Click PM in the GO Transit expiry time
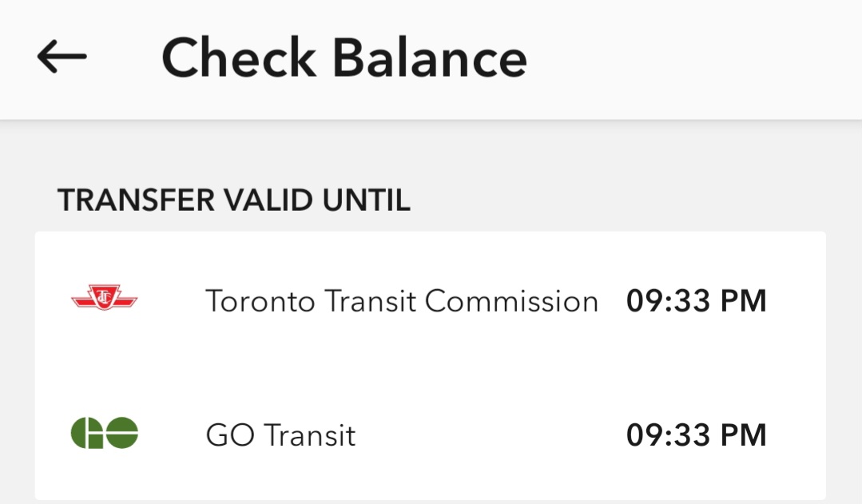This screenshot has height=504, width=862. [742, 435]
